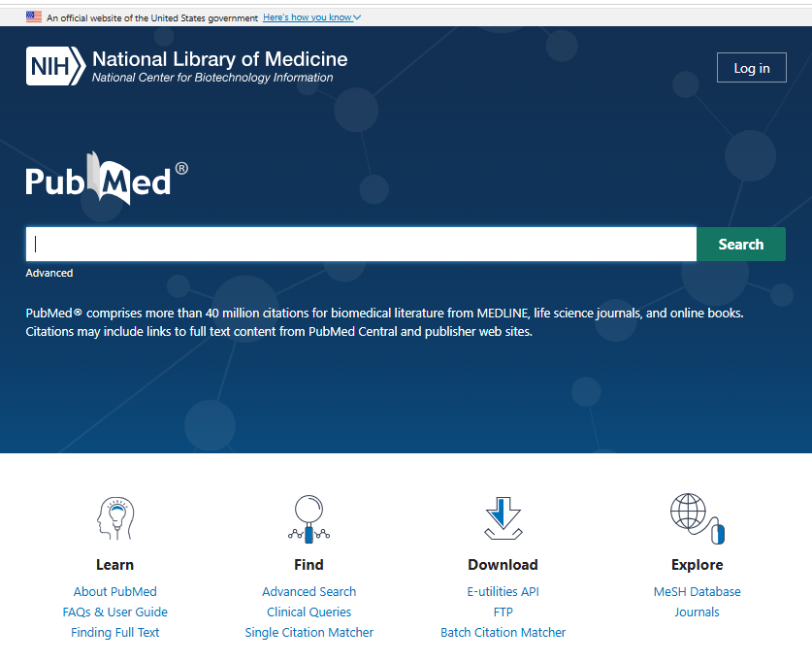The image size is (812, 662).
Task: Open the FTP download link
Action: click(503, 612)
